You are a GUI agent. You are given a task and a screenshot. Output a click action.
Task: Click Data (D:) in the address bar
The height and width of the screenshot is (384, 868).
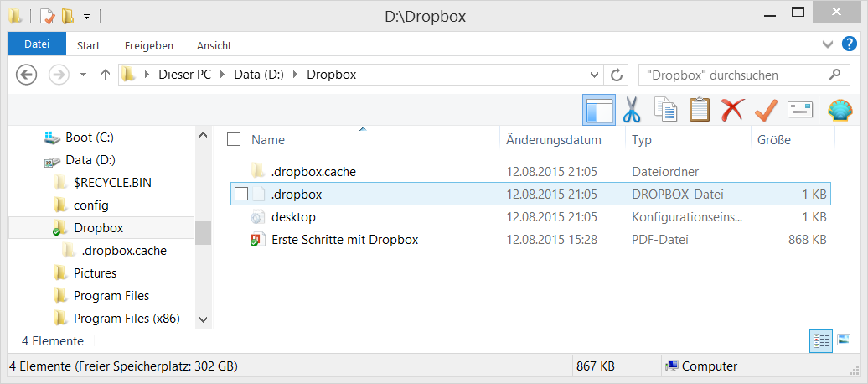tap(259, 75)
